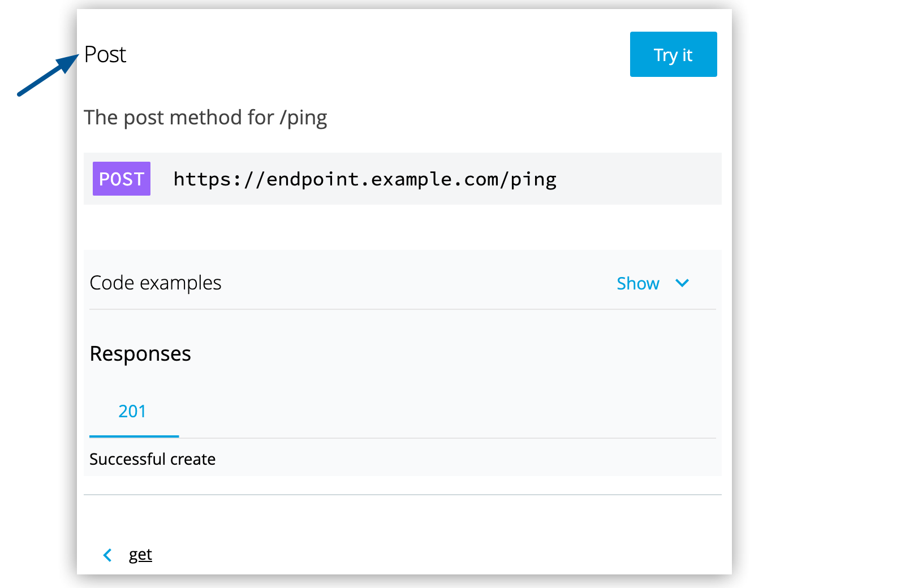Click the post method description text
This screenshot has width=905, height=588.
[x=205, y=118]
